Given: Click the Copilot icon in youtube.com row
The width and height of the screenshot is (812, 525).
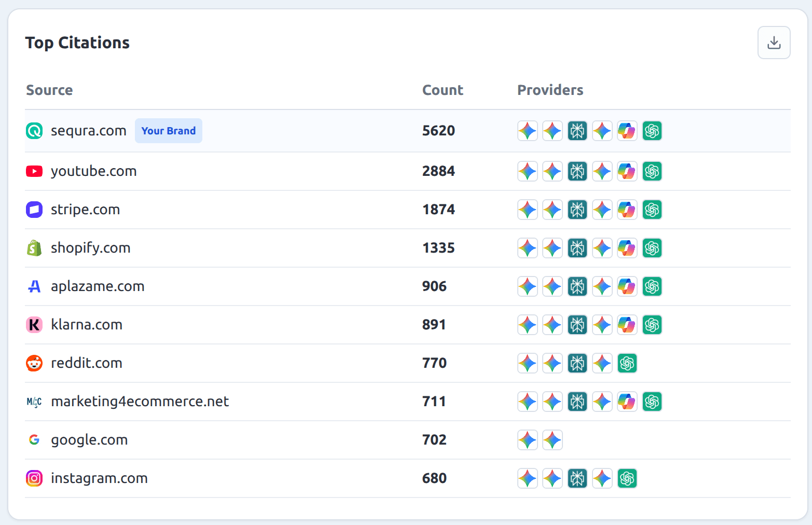Looking at the screenshot, I should click(627, 171).
